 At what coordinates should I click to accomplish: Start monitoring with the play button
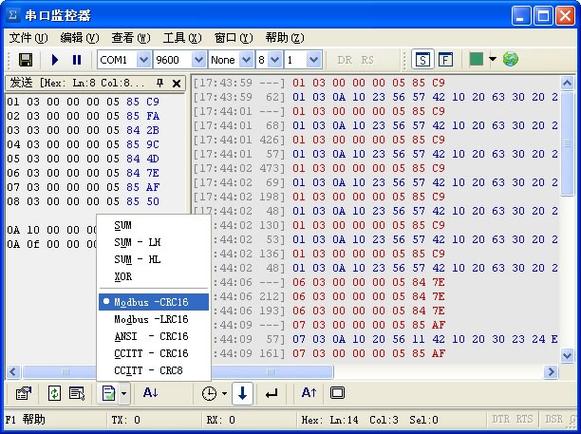[55, 60]
